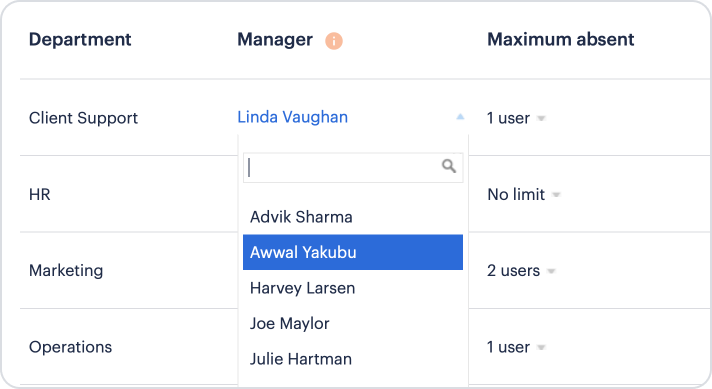
Task: Open the No limit dropdown for HR
Action: coord(556,195)
